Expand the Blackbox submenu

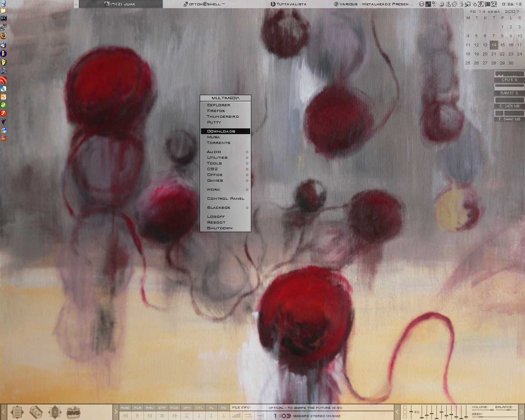pos(226,208)
